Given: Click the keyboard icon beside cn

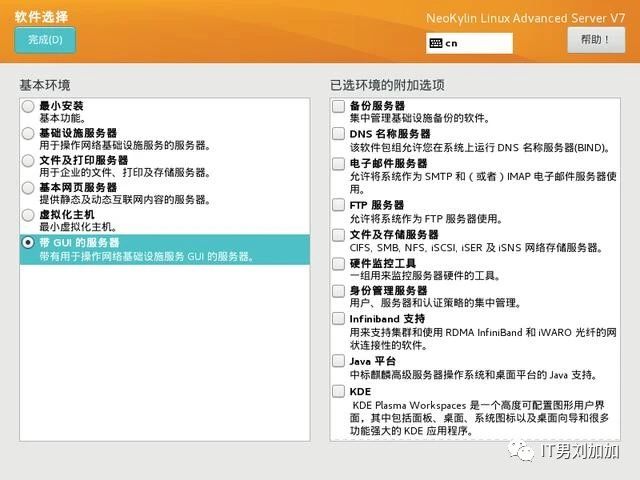Looking at the screenshot, I should (436, 43).
